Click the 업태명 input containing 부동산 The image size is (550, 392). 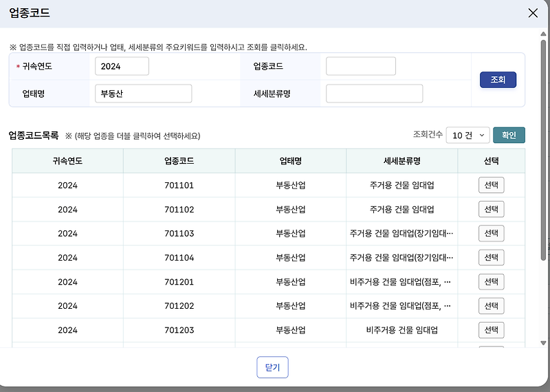[x=143, y=94]
